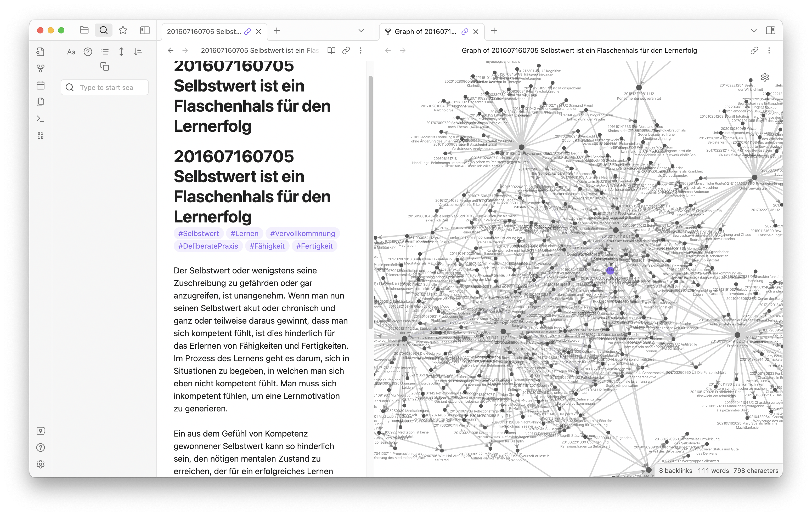Image resolution: width=812 pixels, height=516 pixels.
Task: Click '798 characters' in the status bar
Action: pos(756,471)
